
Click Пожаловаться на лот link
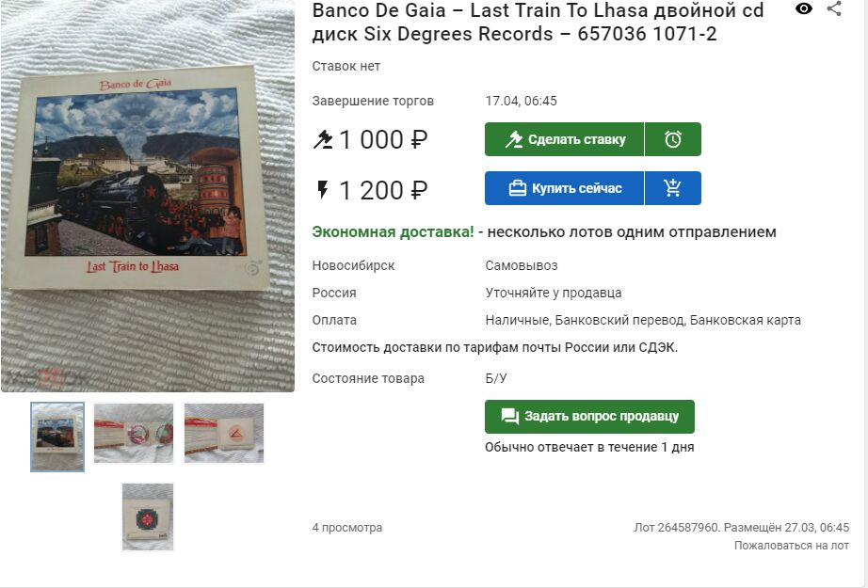tap(791, 546)
